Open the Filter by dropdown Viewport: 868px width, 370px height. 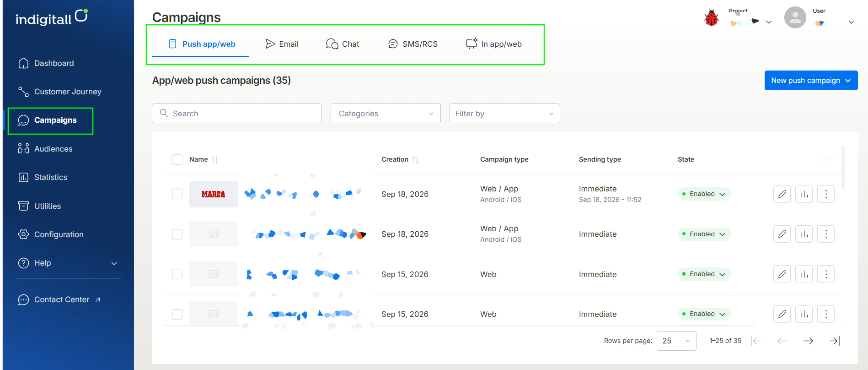pyautogui.click(x=505, y=114)
